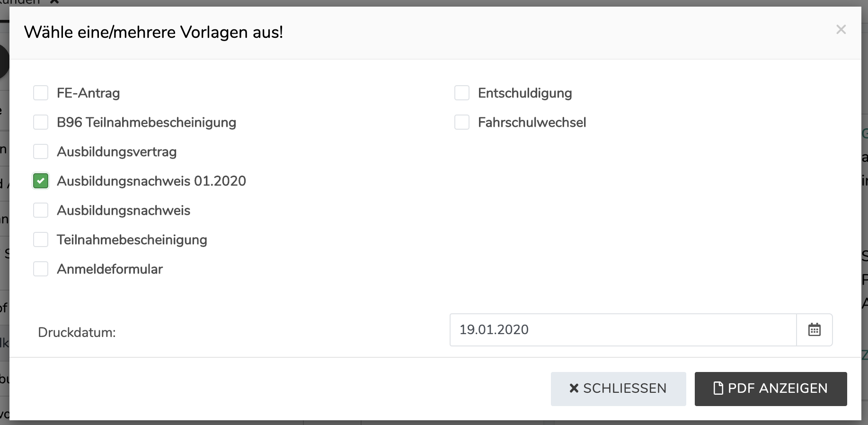Image resolution: width=868 pixels, height=425 pixels.
Task: Check the Entschuldigung checkbox
Action: (461, 93)
